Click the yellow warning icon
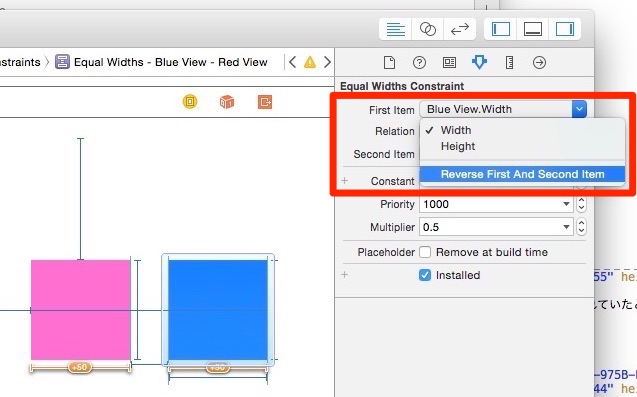 (310, 62)
